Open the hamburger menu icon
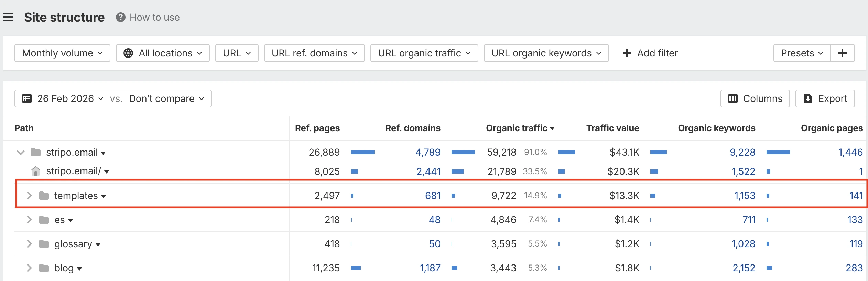This screenshot has height=281, width=868. click(x=8, y=17)
